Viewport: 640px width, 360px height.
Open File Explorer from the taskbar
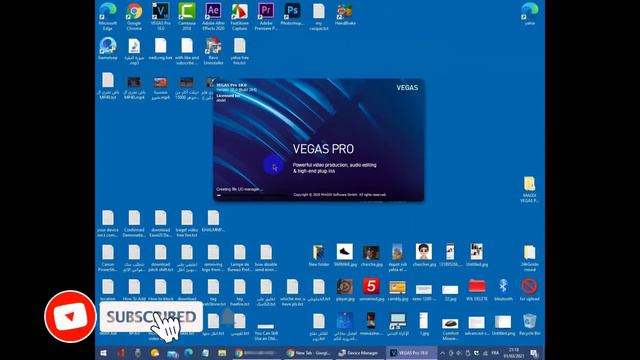pyautogui.click(x=222, y=353)
